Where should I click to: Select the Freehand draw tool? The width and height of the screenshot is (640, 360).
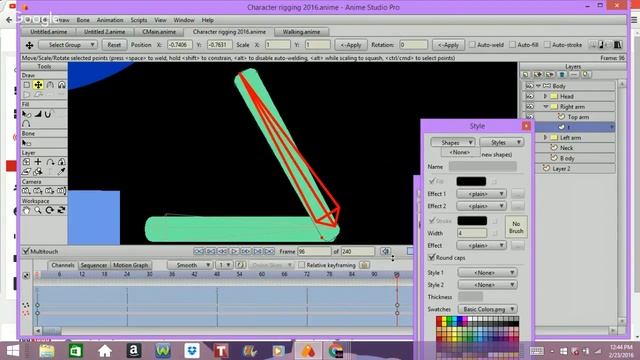61,85
